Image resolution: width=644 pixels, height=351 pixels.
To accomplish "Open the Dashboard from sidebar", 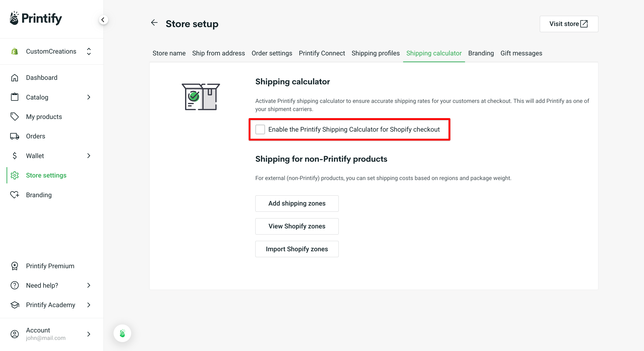I will 42,78.
